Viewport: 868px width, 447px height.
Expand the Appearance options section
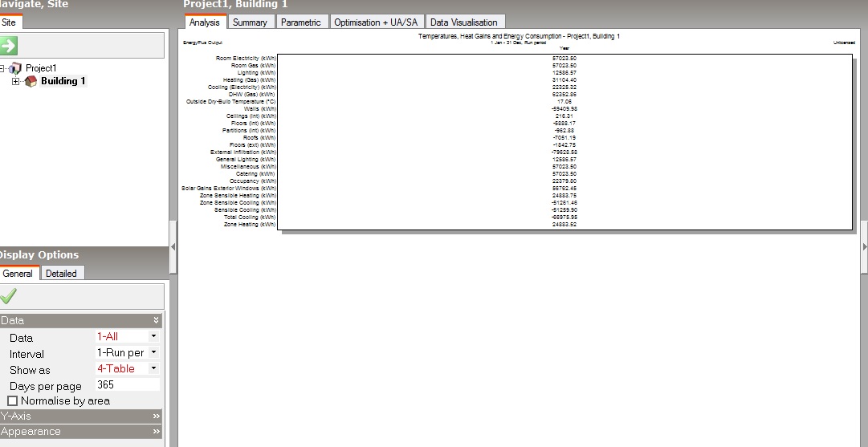[157, 432]
